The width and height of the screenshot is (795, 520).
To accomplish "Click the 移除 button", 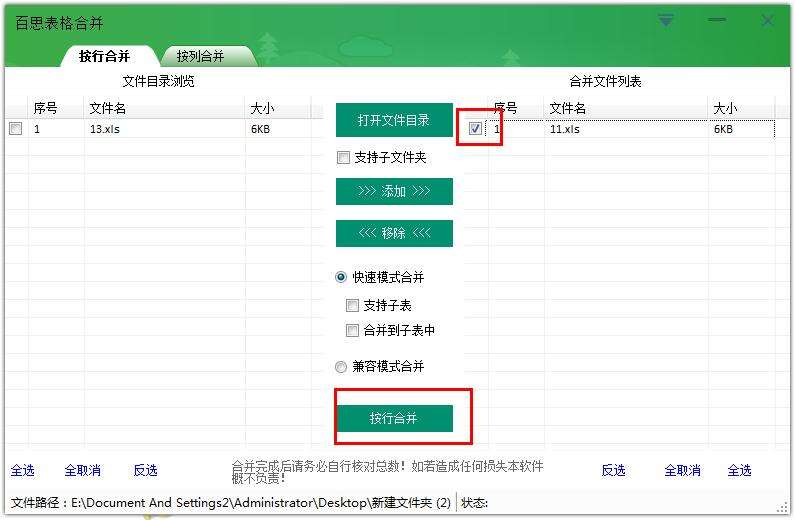I will pos(394,233).
